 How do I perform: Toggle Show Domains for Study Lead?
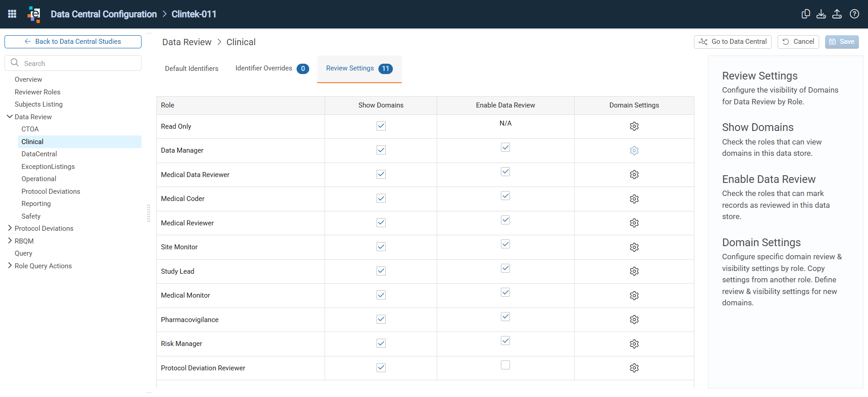pyautogui.click(x=381, y=271)
